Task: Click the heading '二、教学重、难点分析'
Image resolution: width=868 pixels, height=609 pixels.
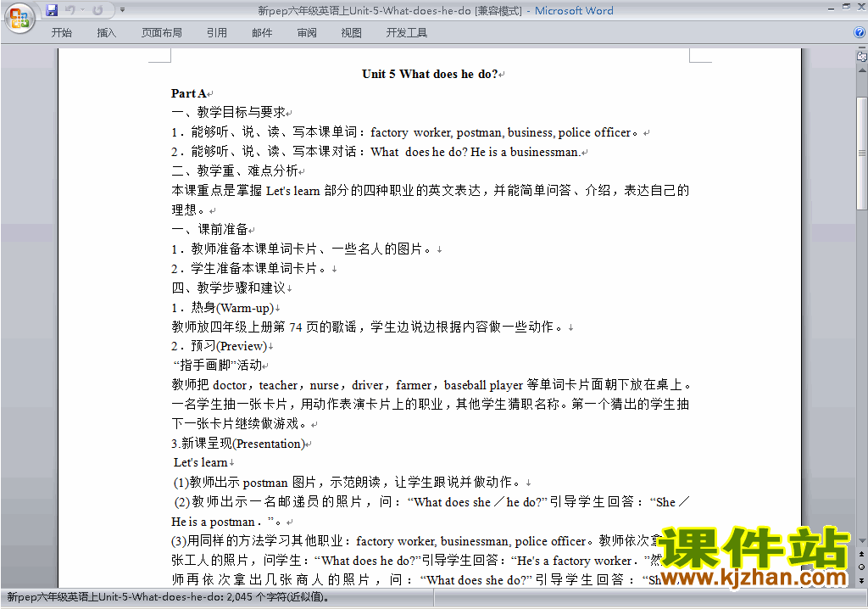Action: (x=235, y=170)
